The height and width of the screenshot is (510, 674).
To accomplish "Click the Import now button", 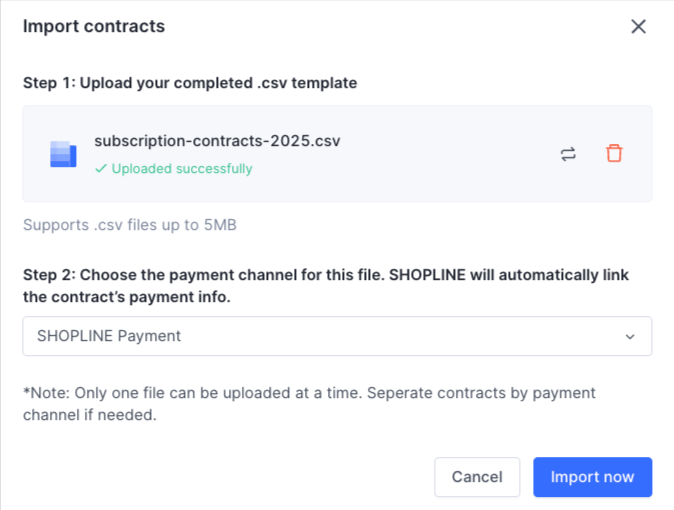I will (592, 477).
